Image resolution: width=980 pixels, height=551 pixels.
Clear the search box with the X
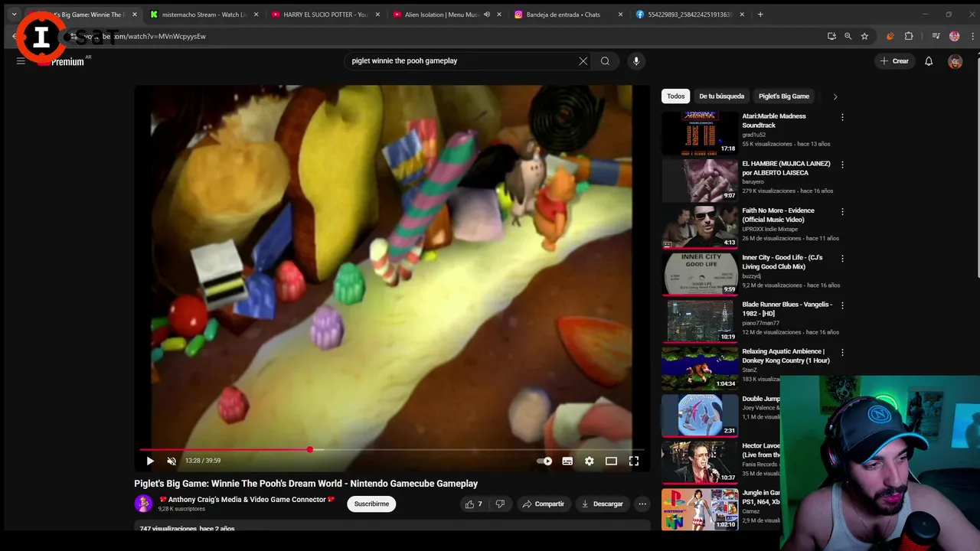[x=583, y=61]
